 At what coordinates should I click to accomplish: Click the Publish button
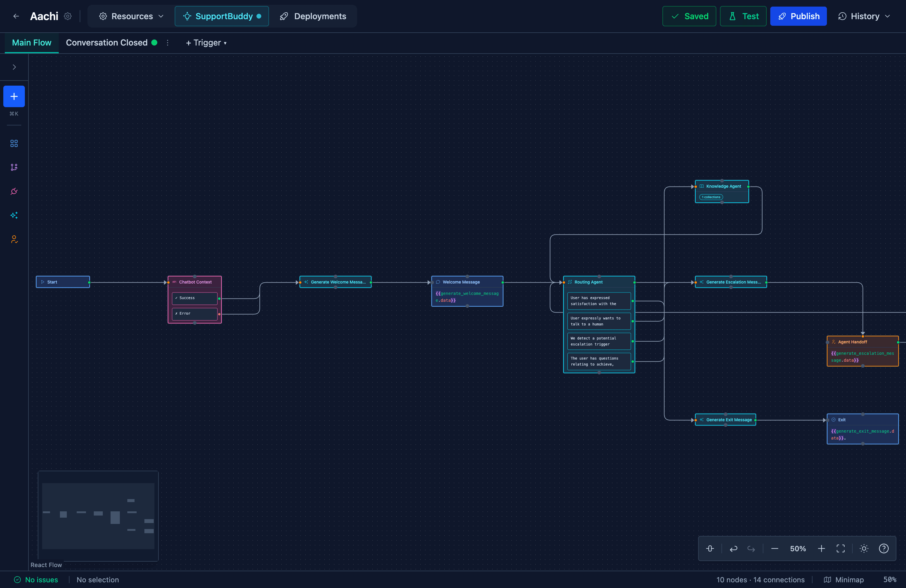tap(798, 16)
